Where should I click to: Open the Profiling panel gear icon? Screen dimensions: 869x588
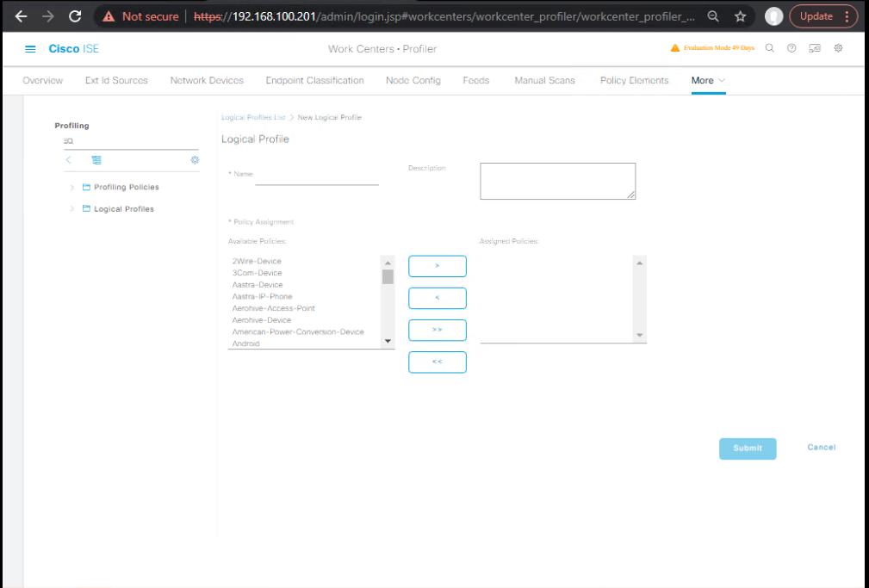point(196,160)
